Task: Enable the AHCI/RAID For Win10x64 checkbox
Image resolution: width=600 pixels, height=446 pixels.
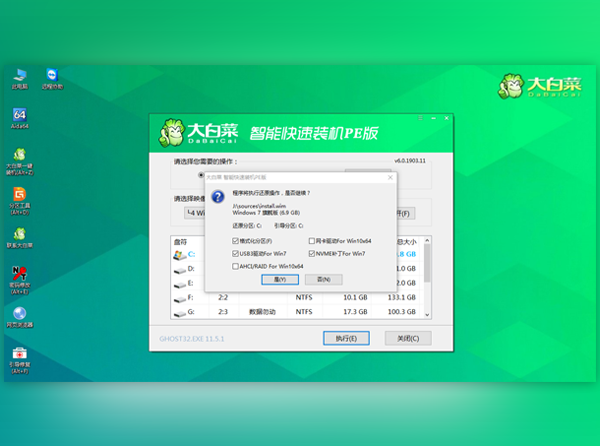Action: [x=234, y=266]
